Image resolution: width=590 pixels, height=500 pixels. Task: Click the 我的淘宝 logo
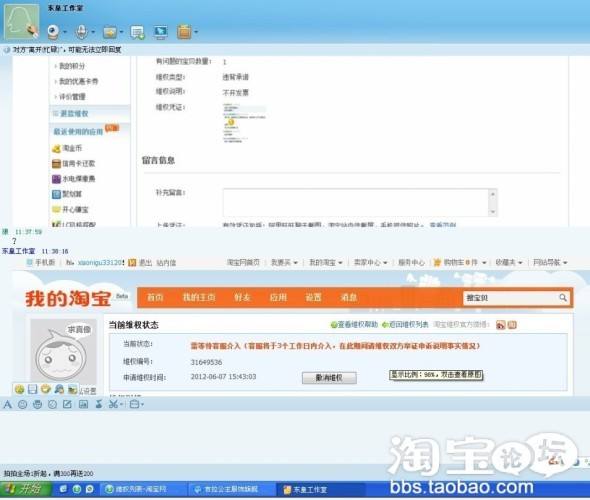coord(68,298)
